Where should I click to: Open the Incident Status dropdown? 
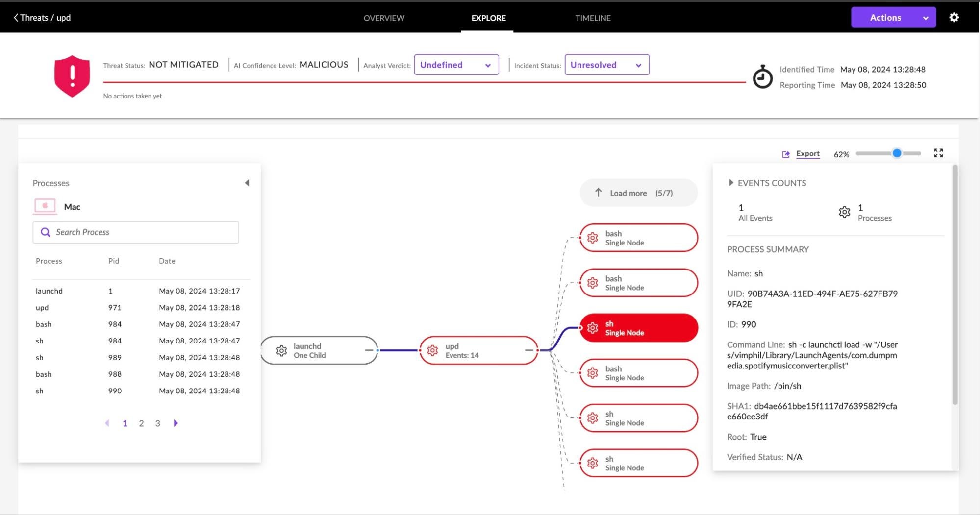(x=606, y=65)
